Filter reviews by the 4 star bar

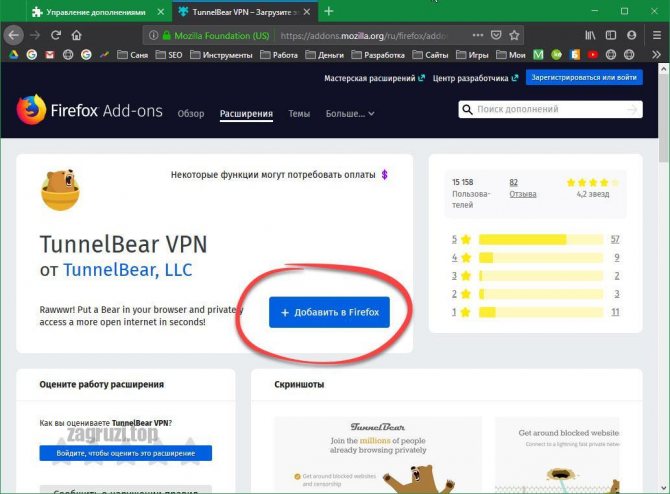[x=541, y=258]
